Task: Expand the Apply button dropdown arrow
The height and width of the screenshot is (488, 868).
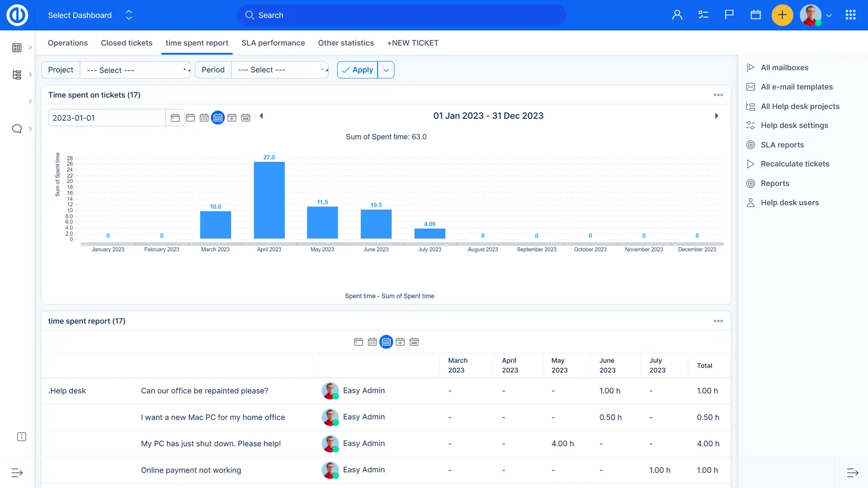Action: pos(386,70)
